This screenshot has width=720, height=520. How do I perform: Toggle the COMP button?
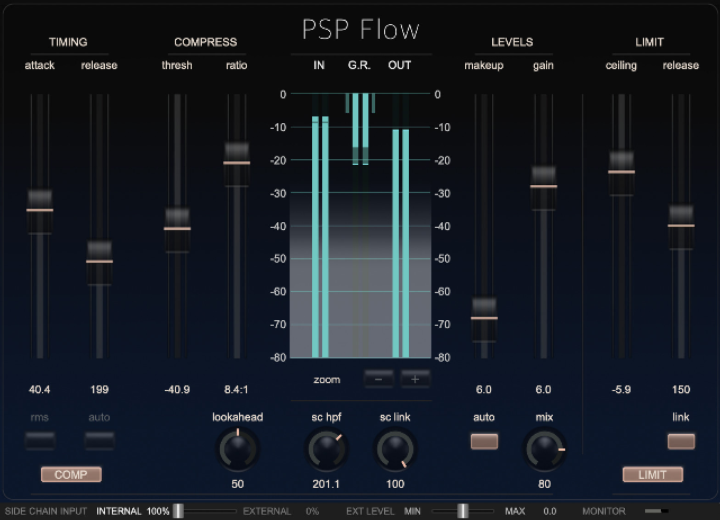tap(71, 475)
